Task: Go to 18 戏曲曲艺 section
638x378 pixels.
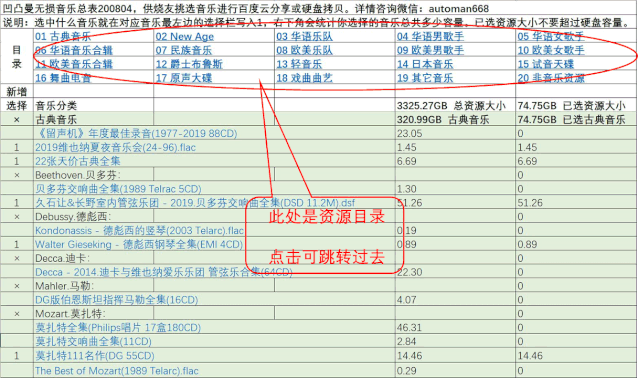Action: coord(304,78)
